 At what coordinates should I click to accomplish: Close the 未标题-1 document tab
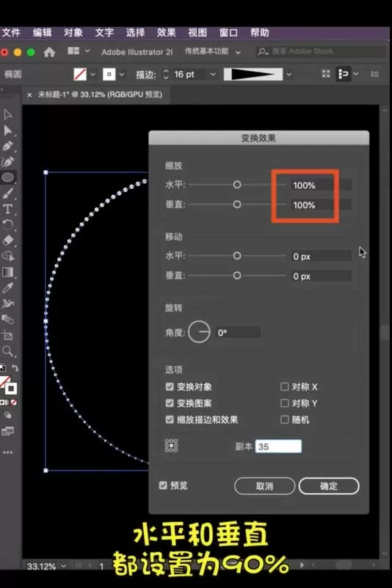point(29,95)
